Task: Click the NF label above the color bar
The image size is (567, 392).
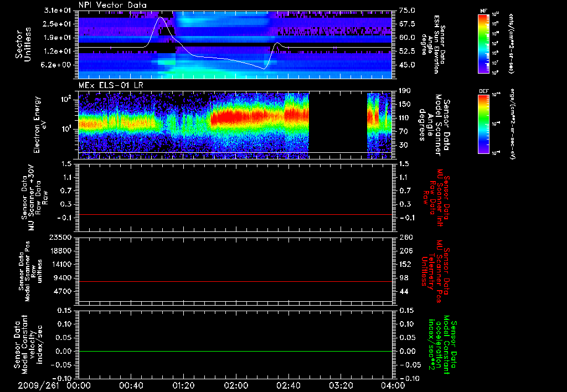Action: pyautogui.click(x=483, y=11)
